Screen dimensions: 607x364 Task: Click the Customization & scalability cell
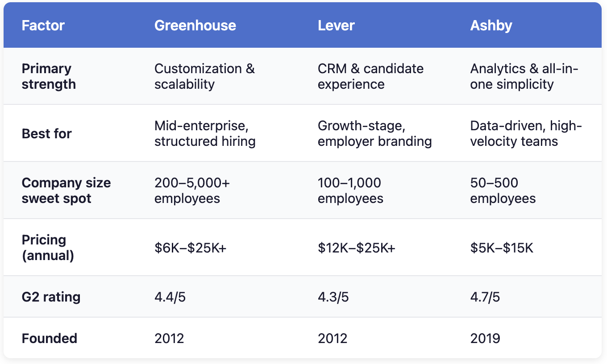pos(204,76)
